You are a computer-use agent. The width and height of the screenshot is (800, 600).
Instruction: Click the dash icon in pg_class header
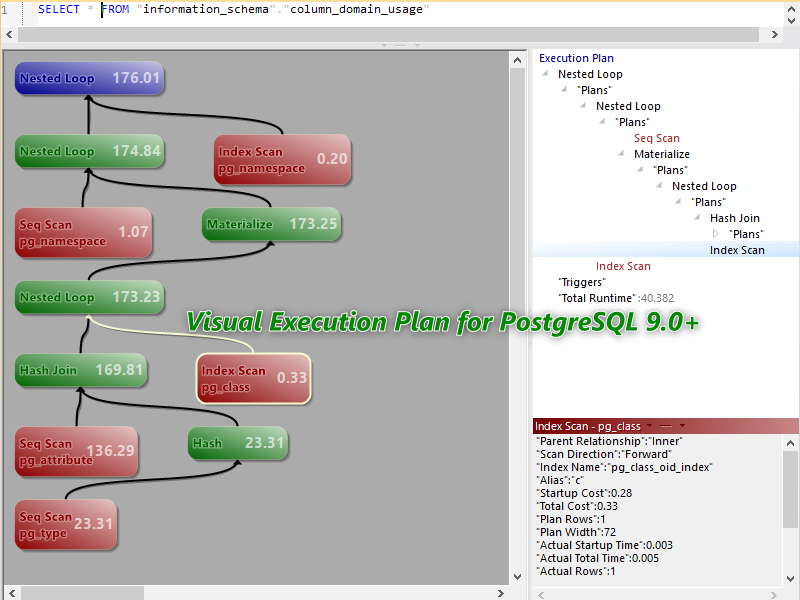pyautogui.click(x=666, y=426)
